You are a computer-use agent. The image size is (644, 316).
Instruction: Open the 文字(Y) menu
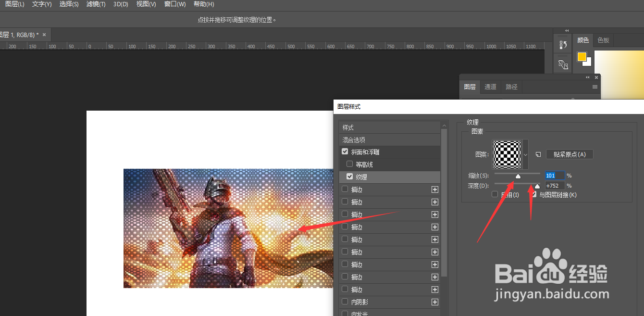pyautogui.click(x=42, y=4)
